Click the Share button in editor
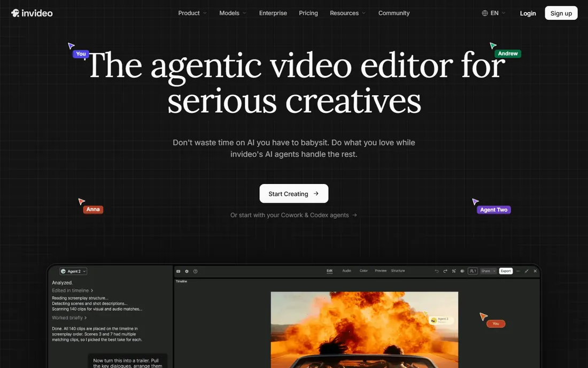 click(485, 271)
